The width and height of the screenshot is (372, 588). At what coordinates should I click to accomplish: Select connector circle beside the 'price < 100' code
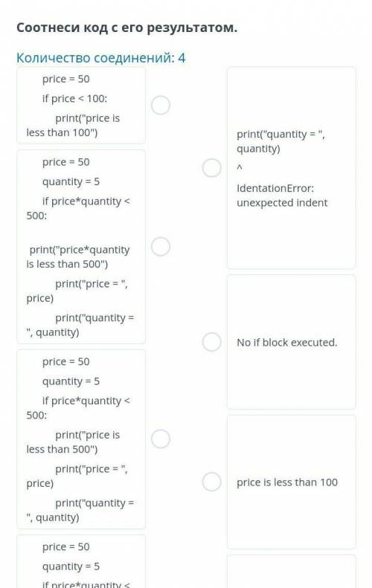coord(161,105)
